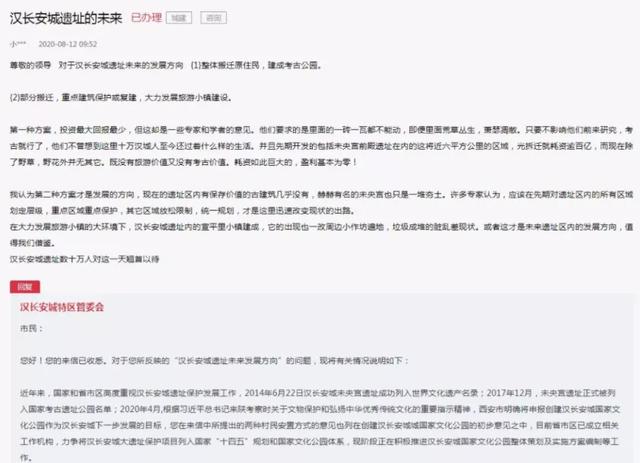
Task: Click the red 回复 reply badge
Action: point(25,287)
